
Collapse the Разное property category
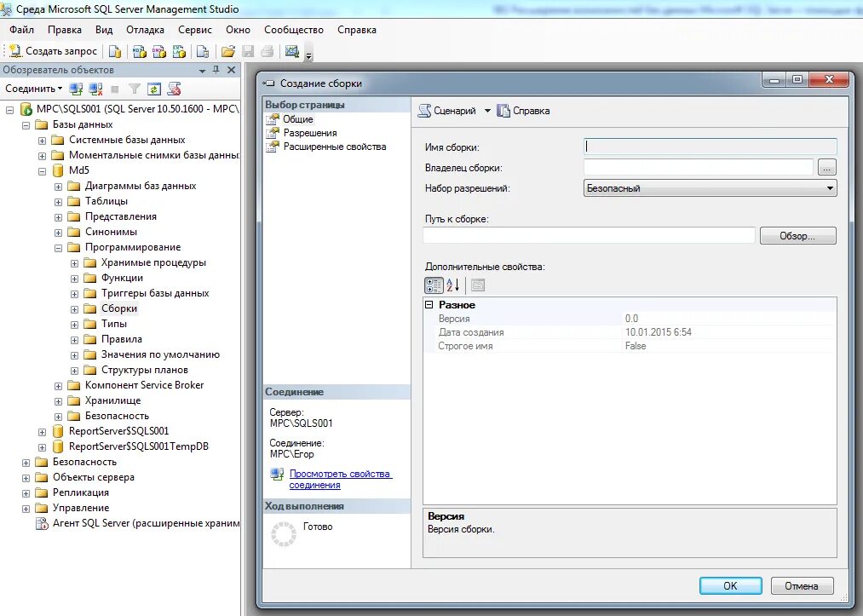[x=429, y=304]
